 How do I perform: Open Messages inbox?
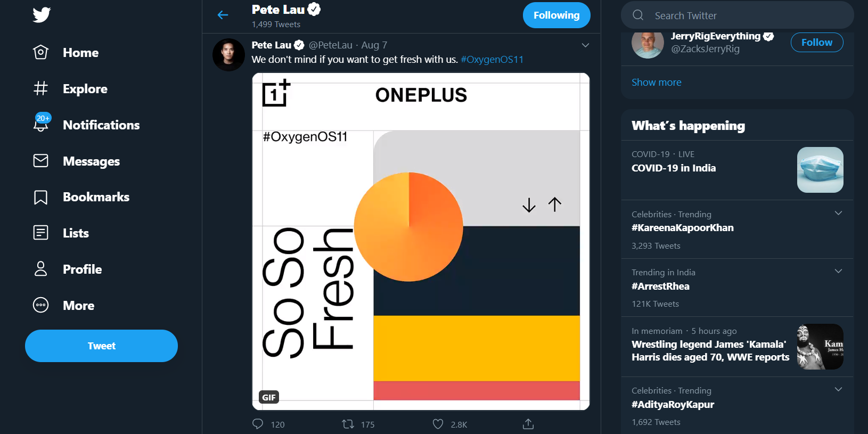click(91, 161)
